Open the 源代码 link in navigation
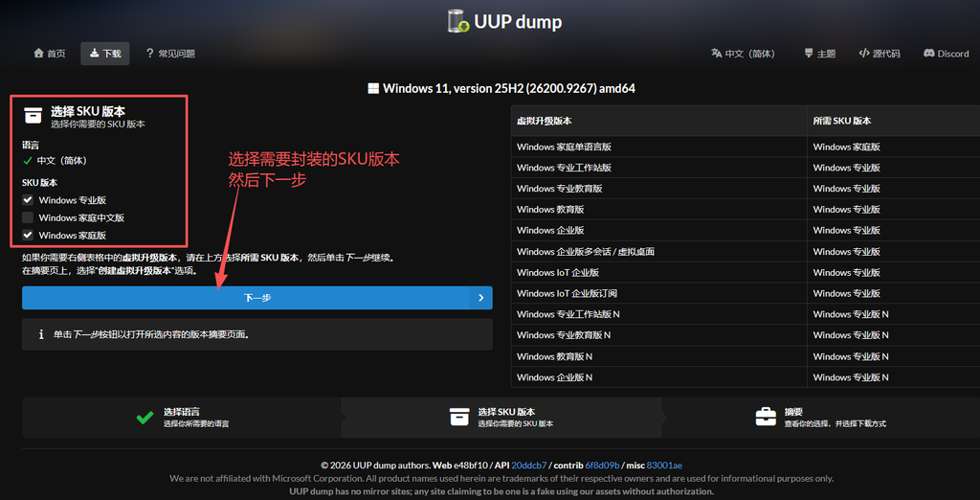Image resolution: width=980 pixels, height=500 pixels. coord(880,54)
